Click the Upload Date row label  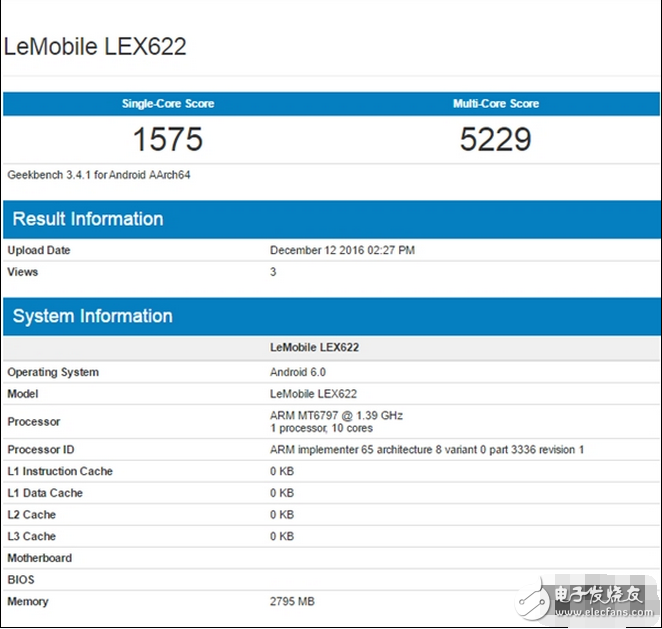(52, 250)
